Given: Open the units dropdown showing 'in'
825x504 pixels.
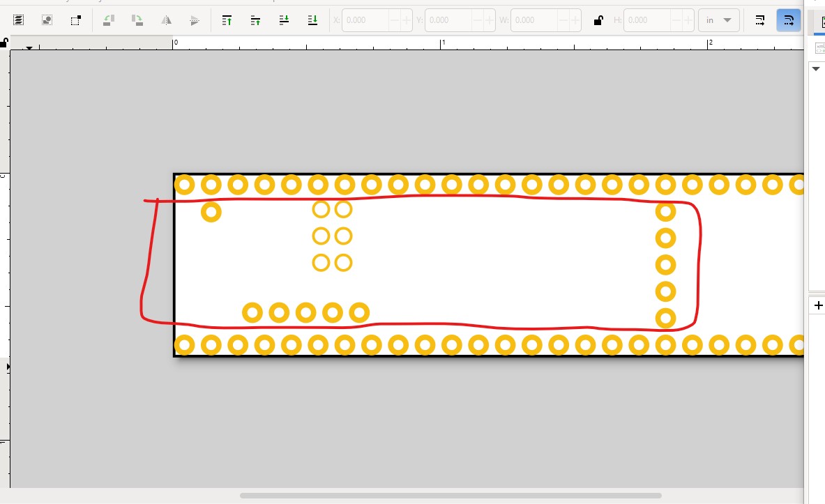Looking at the screenshot, I should (719, 20).
